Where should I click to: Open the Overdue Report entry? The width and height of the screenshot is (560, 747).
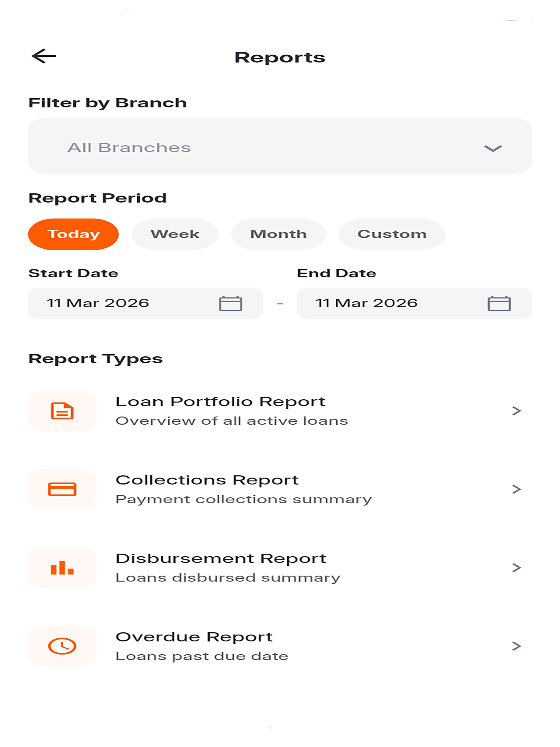(280, 646)
